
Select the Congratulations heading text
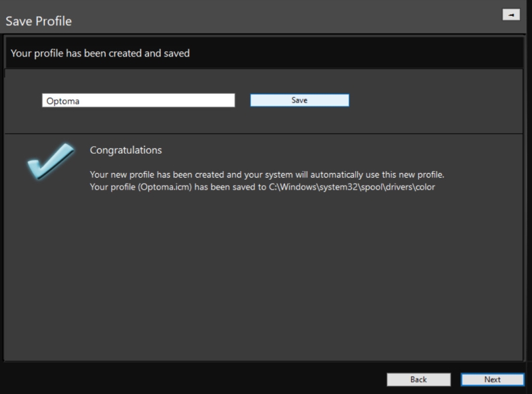click(x=126, y=150)
